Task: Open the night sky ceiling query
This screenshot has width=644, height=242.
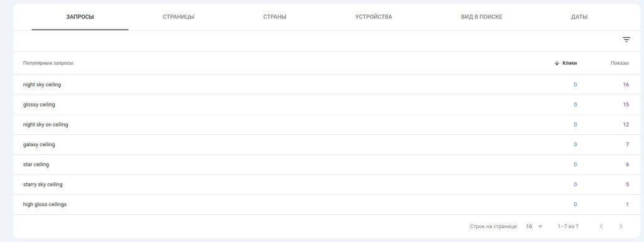Action: [326, 85]
